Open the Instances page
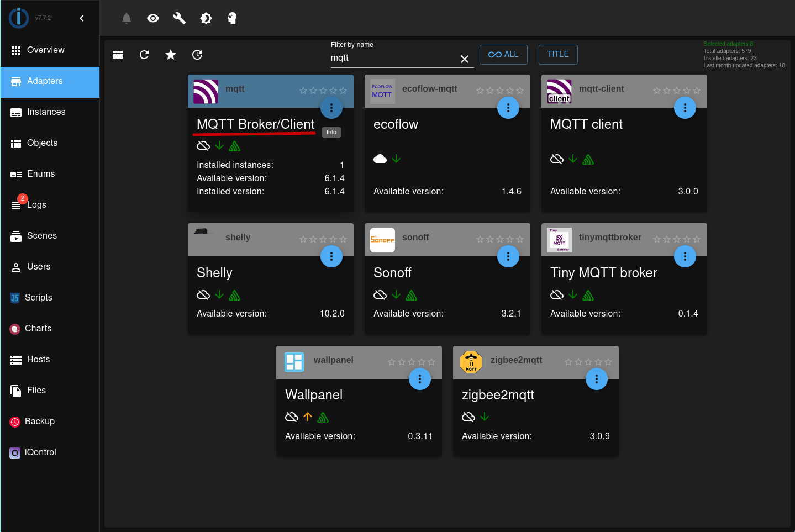 (x=46, y=112)
